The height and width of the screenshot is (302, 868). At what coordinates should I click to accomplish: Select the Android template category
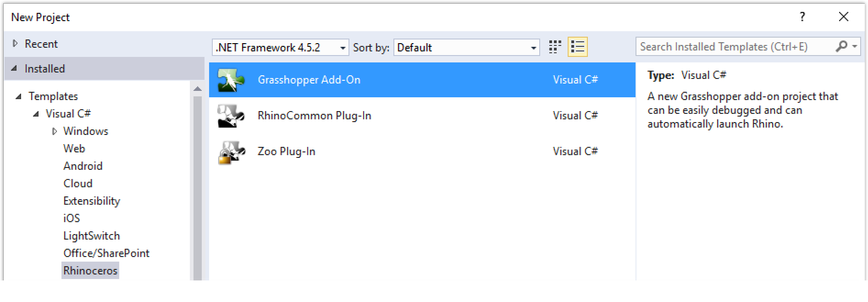pos(83,166)
